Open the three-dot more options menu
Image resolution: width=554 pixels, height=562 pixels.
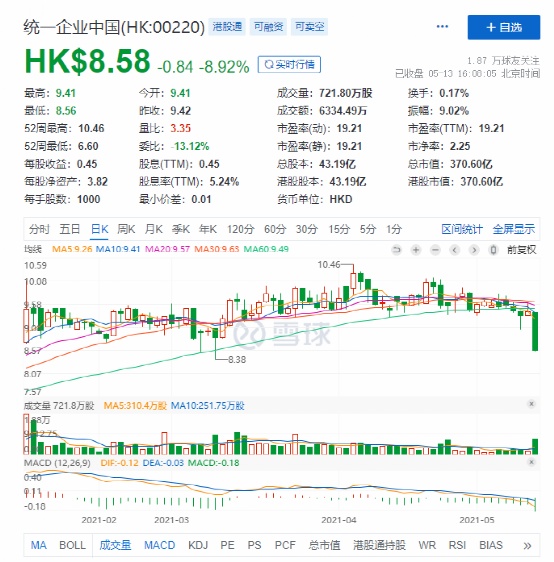click(x=442, y=27)
